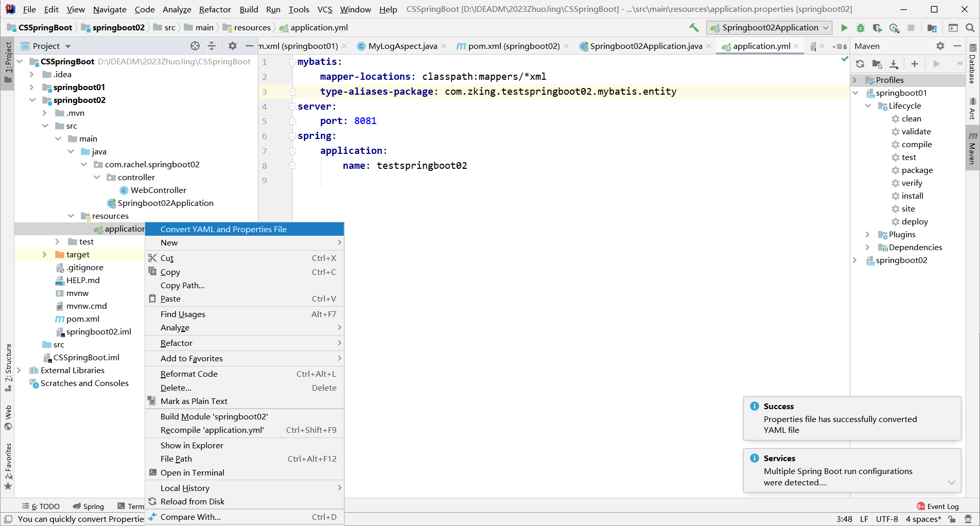This screenshot has height=526, width=980.
Task: Toggle the Maven side tool window button
Action: [x=972, y=148]
